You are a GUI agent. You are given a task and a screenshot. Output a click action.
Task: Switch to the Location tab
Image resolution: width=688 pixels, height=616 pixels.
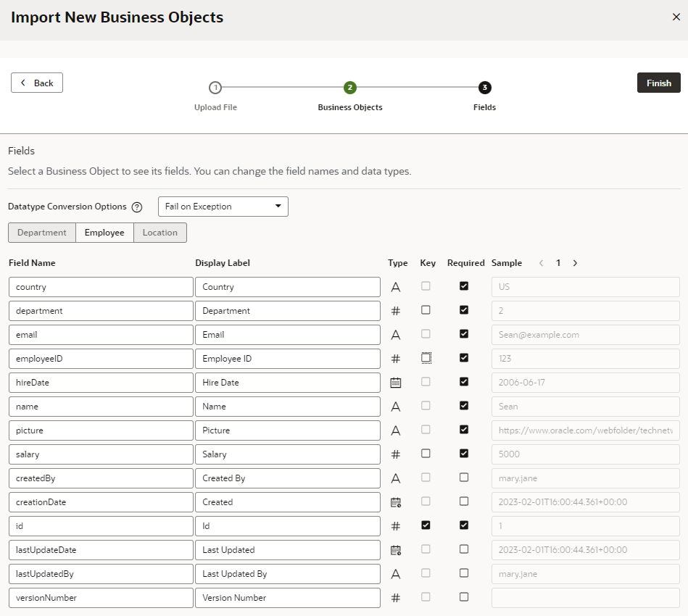point(159,233)
